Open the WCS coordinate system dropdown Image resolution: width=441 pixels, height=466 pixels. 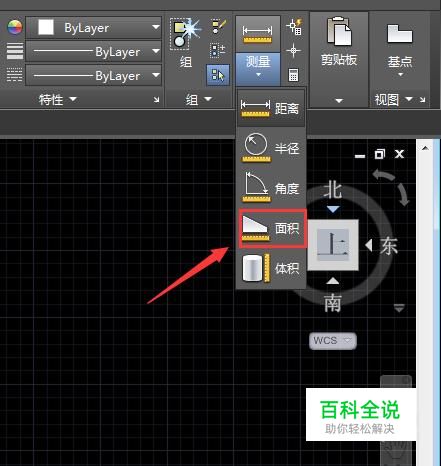point(333,341)
